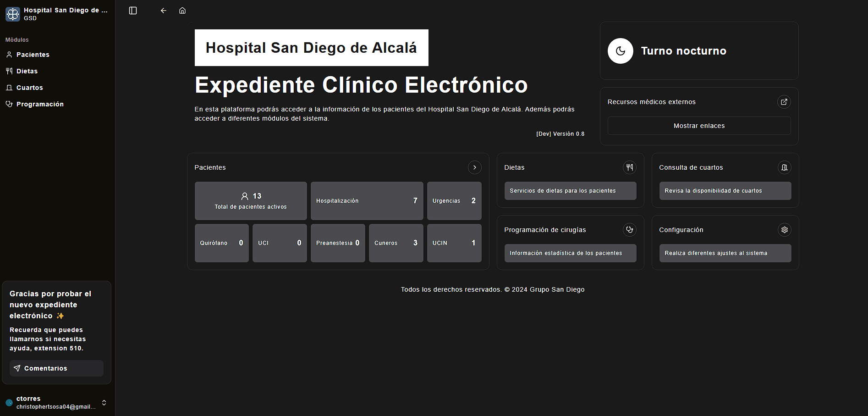Select Total de pacientes activos tile
Screen dimensions: 868x416
(251, 201)
